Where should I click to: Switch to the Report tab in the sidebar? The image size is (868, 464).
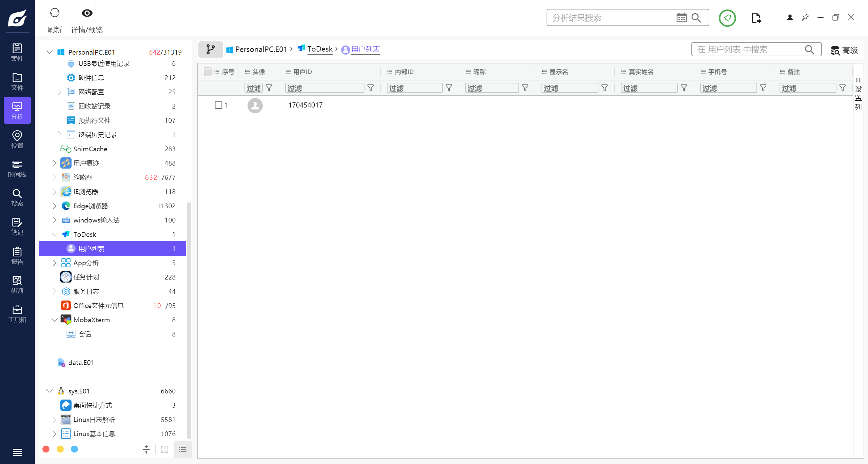click(x=17, y=256)
